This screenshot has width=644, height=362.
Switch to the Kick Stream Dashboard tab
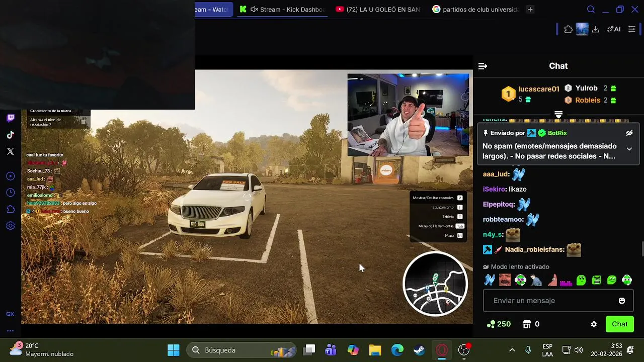click(x=282, y=10)
